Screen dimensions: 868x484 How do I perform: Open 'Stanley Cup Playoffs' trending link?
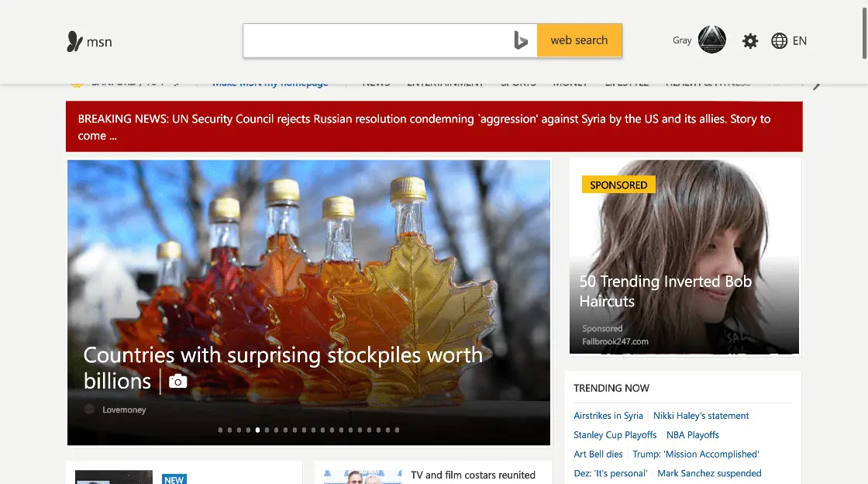(x=615, y=435)
